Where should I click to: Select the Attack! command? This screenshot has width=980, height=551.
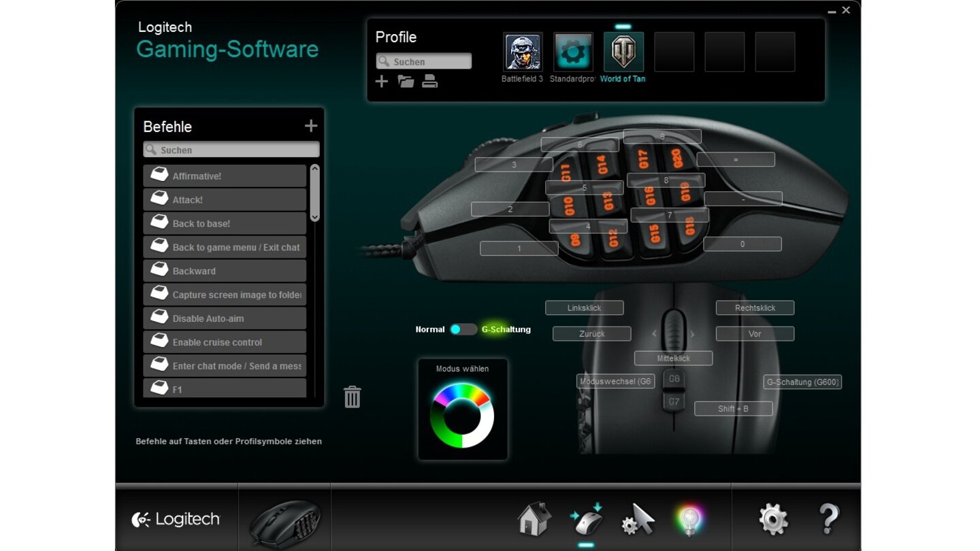(225, 200)
